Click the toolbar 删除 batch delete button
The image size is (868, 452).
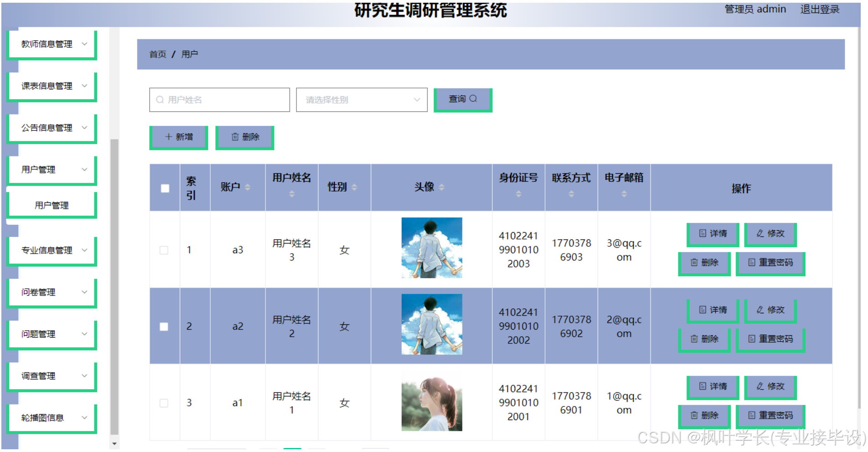245,137
